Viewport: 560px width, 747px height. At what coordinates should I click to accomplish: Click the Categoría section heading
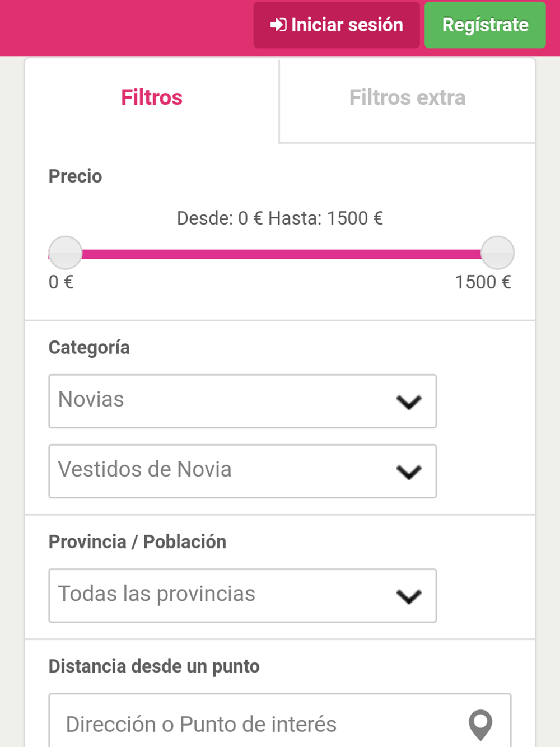point(89,347)
